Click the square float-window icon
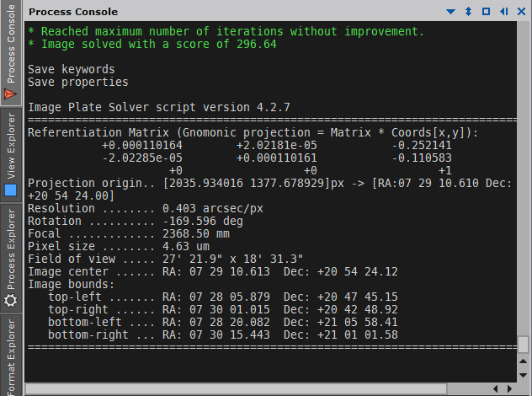532x396 pixels. point(486,12)
